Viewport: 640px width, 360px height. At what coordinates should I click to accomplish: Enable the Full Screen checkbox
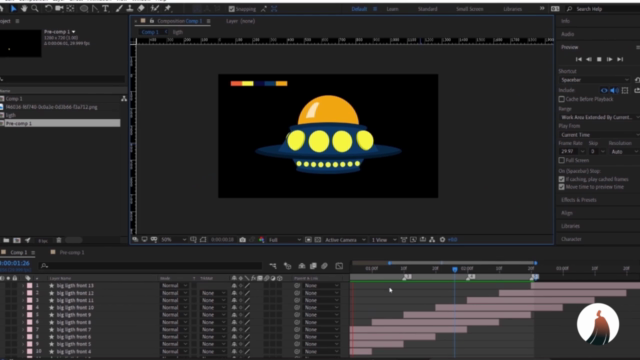click(562, 160)
